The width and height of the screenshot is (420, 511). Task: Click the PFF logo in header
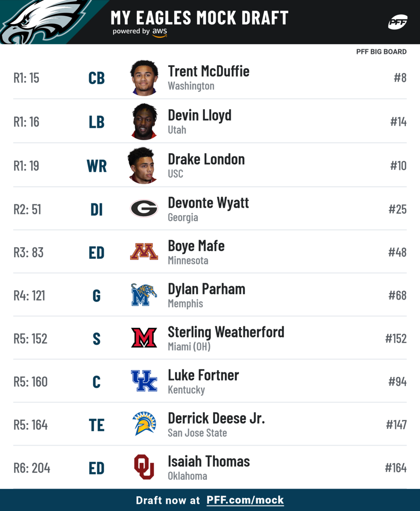point(397,22)
